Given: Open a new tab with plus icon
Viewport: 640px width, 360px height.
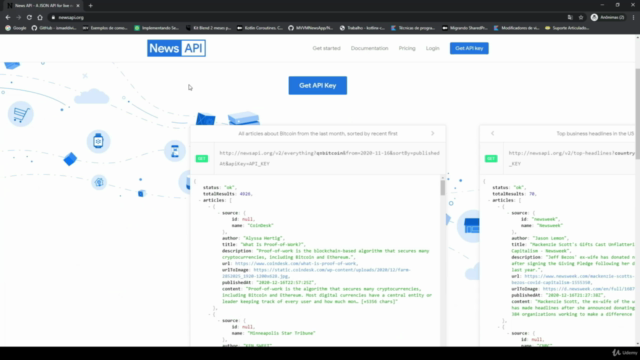Looking at the screenshot, I should [91, 6].
